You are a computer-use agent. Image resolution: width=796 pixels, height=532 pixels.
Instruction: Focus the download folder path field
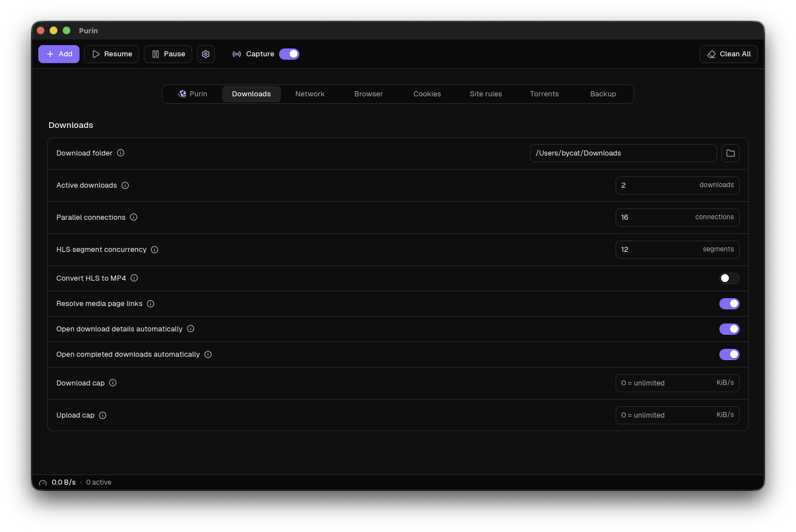click(x=623, y=153)
